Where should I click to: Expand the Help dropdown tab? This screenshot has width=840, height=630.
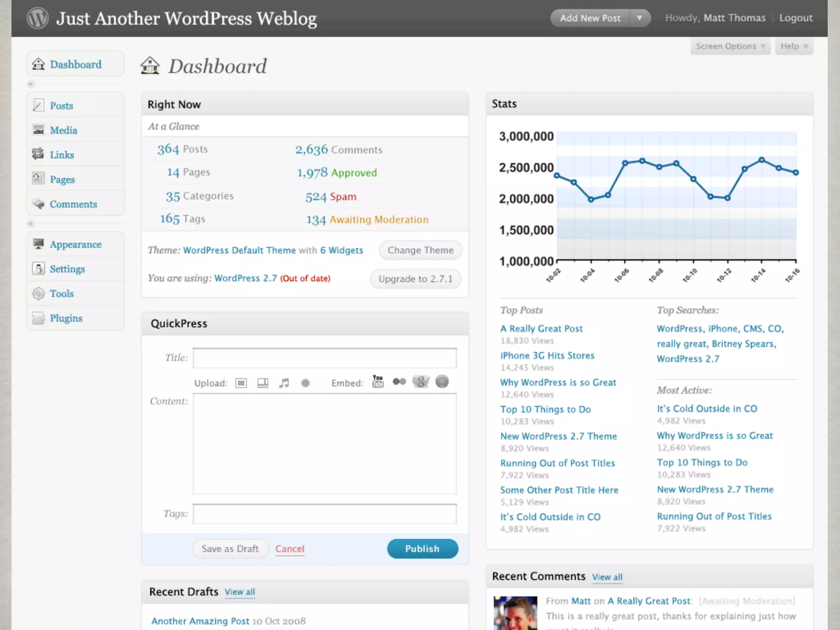[794, 46]
